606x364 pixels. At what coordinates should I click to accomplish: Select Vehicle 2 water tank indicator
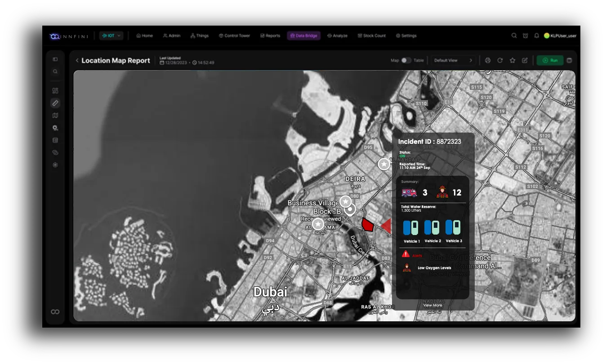(x=432, y=228)
